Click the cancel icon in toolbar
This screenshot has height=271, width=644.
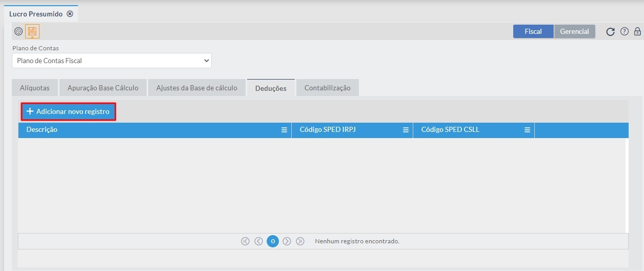pyautogui.click(x=18, y=31)
